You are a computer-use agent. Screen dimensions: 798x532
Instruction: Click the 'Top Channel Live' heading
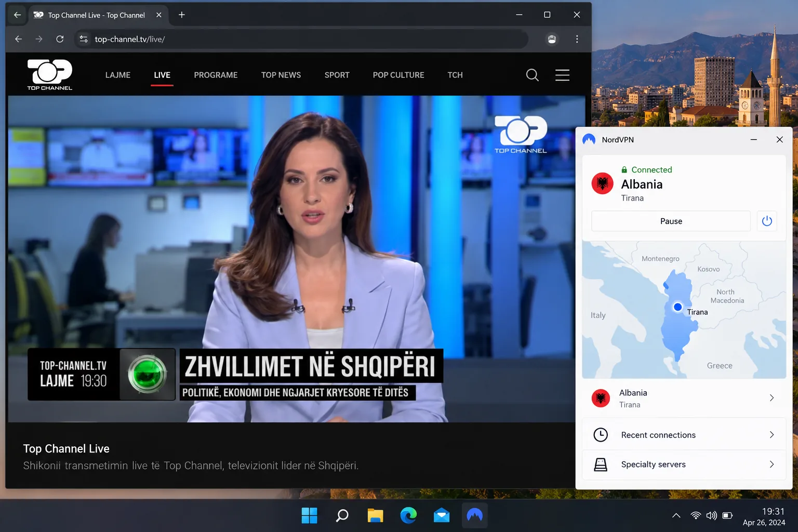(x=66, y=449)
